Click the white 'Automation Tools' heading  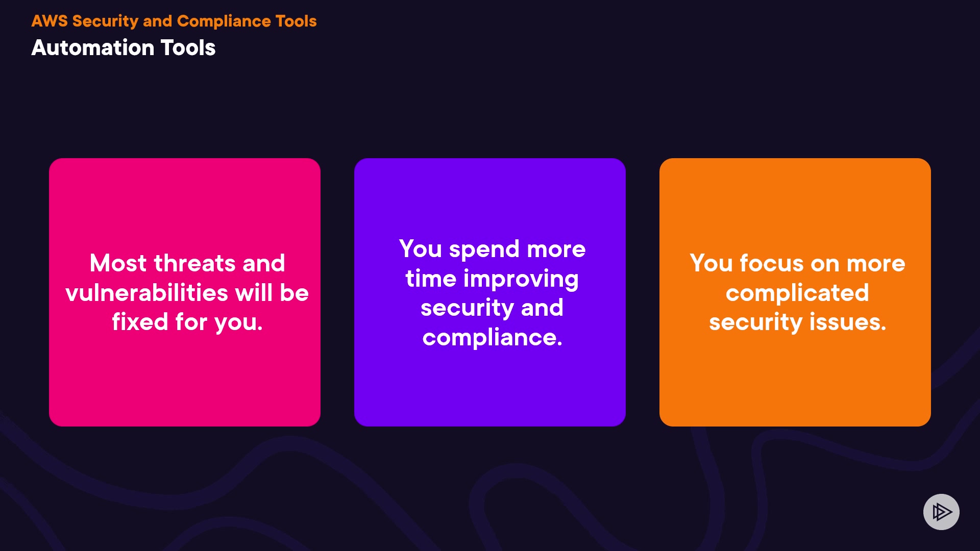pyautogui.click(x=123, y=48)
